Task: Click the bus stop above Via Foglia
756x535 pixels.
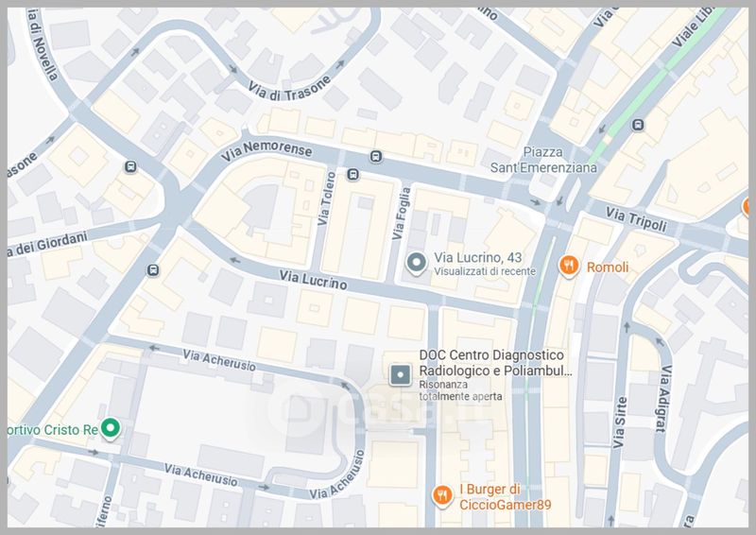Action: 376,156
